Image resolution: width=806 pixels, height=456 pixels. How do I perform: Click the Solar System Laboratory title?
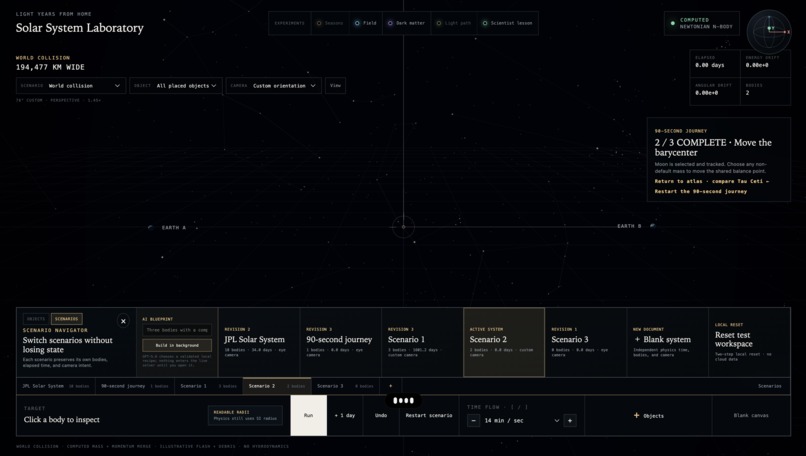tap(80, 28)
